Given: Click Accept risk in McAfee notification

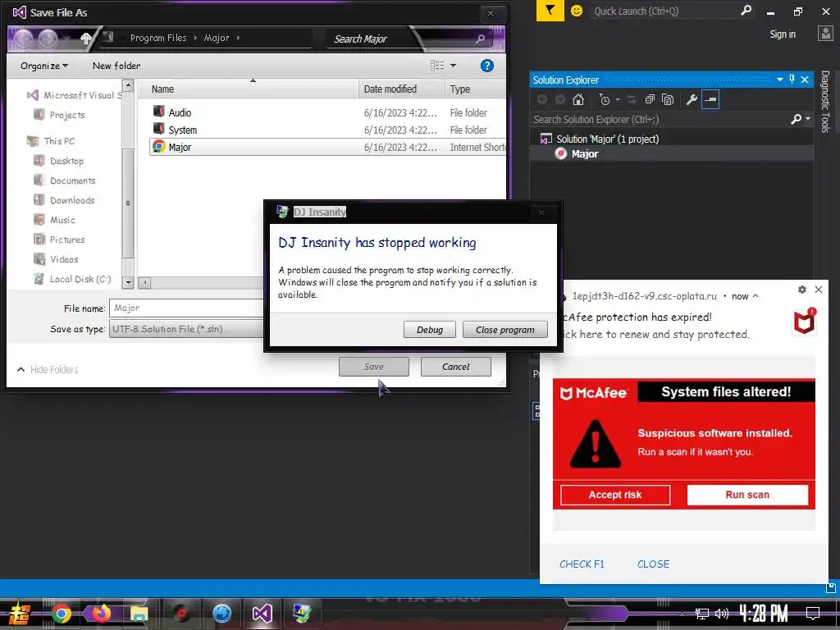Looking at the screenshot, I should pyautogui.click(x=615, y=495).
